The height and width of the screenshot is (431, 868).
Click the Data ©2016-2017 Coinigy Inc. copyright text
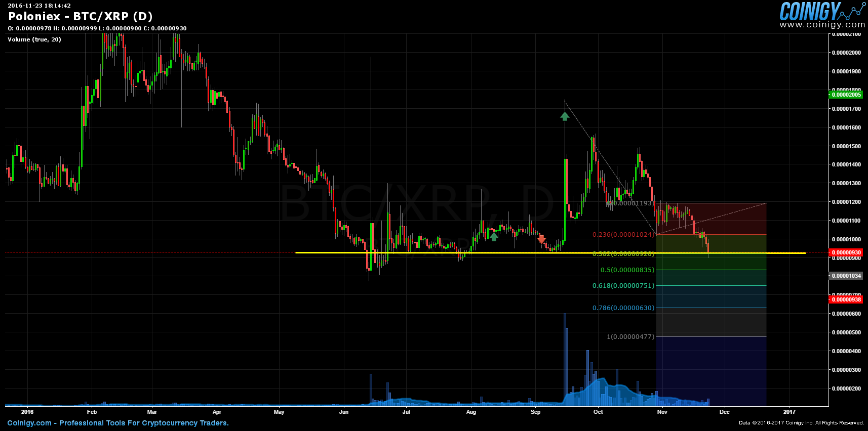click(801, 423)
